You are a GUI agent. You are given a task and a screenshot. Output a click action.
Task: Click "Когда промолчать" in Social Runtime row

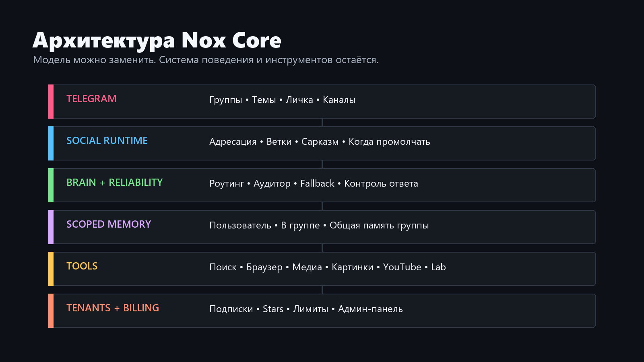[389, 142]
